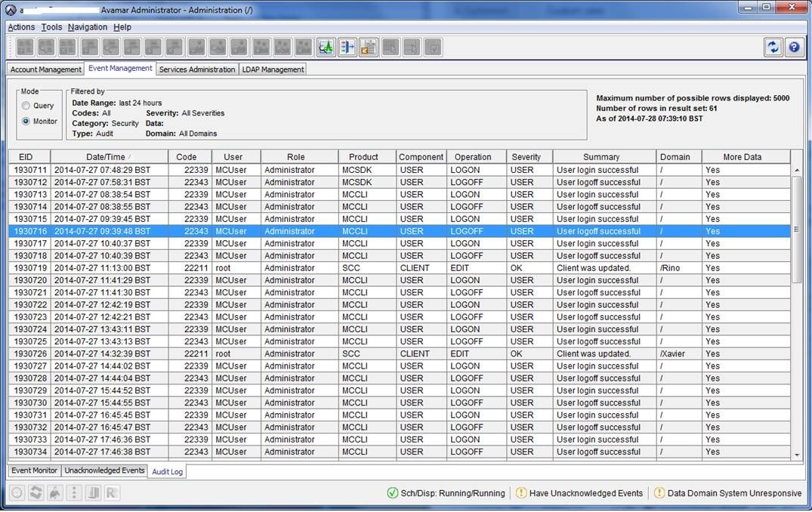Sort by the EID column header

[29, 157]
